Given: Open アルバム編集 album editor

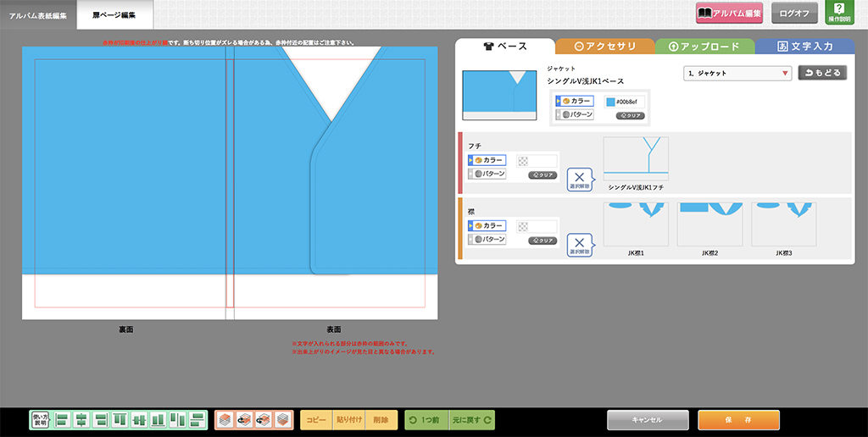Looking at the screenshot, I should 729,13.
